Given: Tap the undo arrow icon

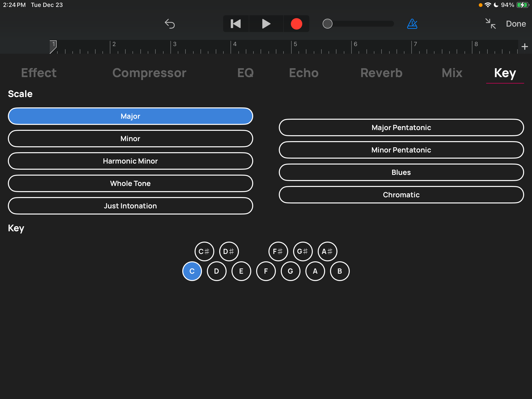Looking at the screenshot, I should click(170, 24).
